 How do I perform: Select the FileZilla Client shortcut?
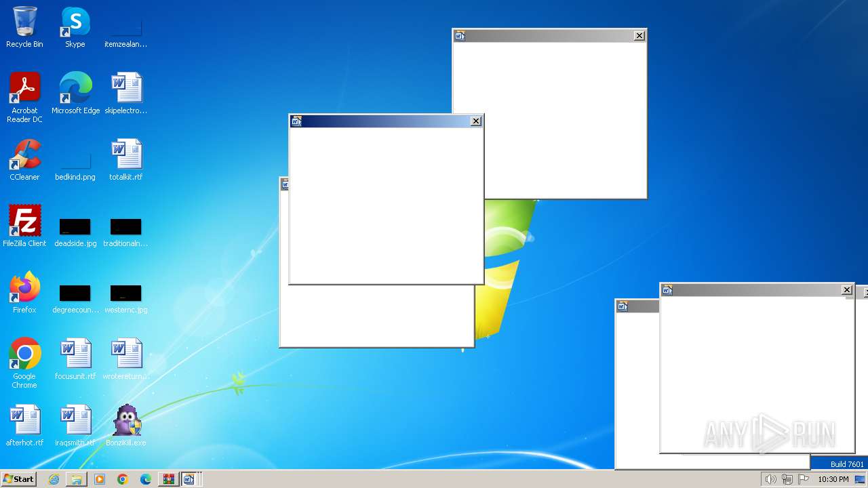coord(24,226)
